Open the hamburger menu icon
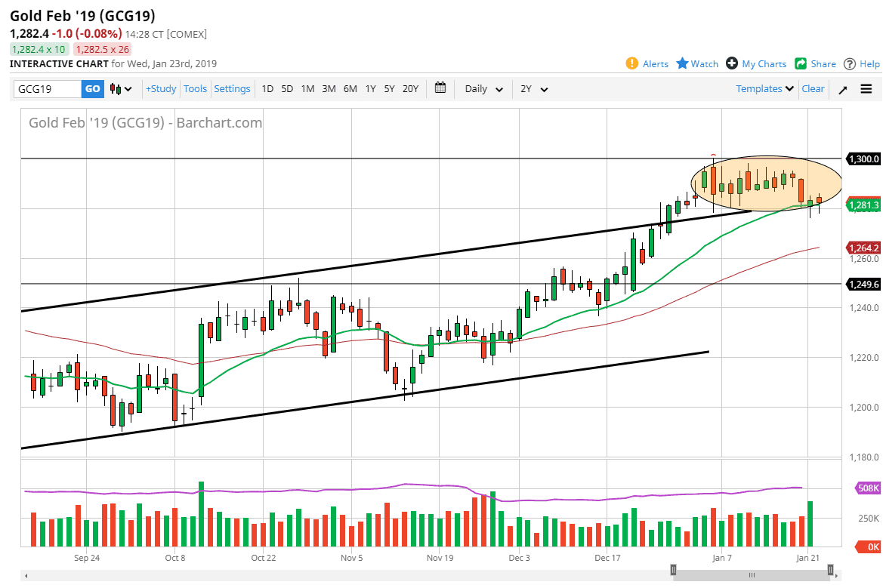This screenshot has width=883, height=588. 866,89
